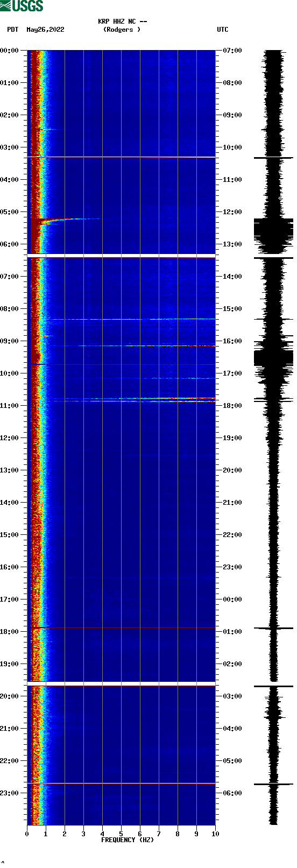This screenshot has width=297, height=868.
Task: Click the PDT time label '03:00'
Action: (10, 147)
